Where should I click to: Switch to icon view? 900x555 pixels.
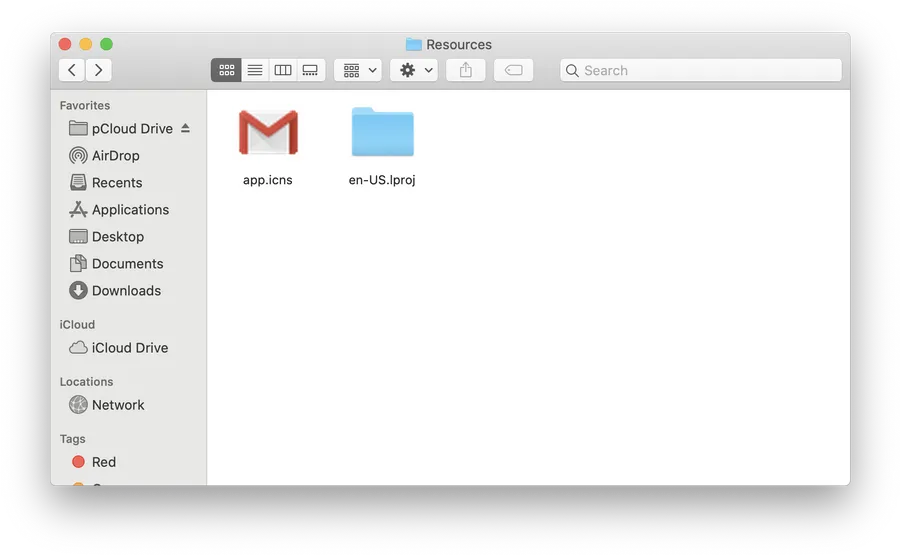pyautogui.click(x=226, y=70)
